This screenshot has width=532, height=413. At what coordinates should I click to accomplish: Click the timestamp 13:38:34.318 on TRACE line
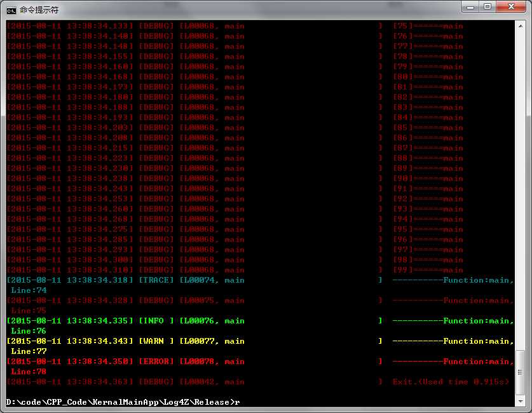[97, 280]
